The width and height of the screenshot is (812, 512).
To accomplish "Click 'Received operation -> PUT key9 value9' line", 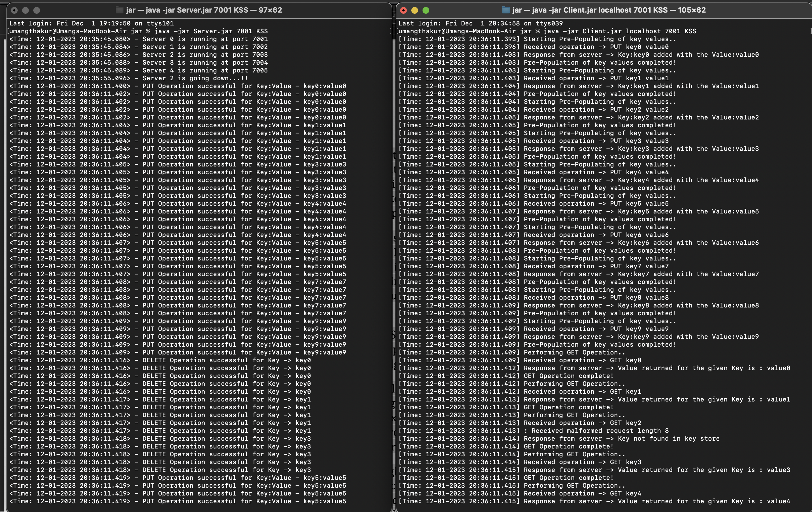I will [533, 329].
